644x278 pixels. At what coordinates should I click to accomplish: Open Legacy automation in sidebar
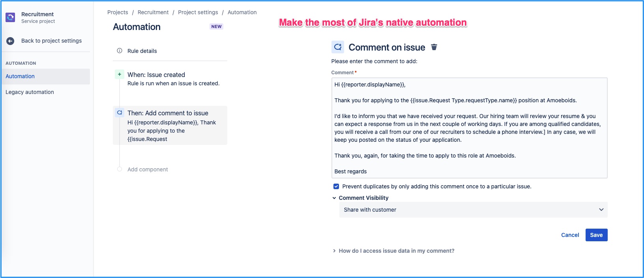[30, 92]
